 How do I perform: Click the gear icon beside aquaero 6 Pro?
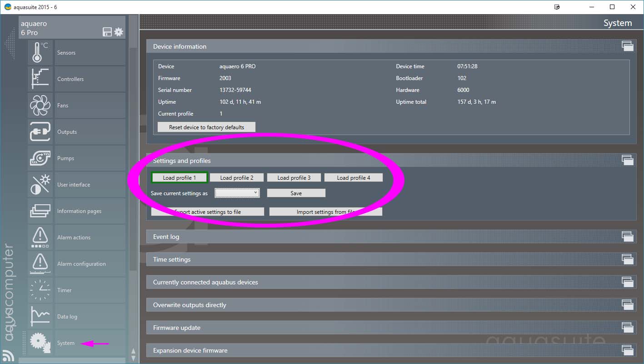click(119, 32)
